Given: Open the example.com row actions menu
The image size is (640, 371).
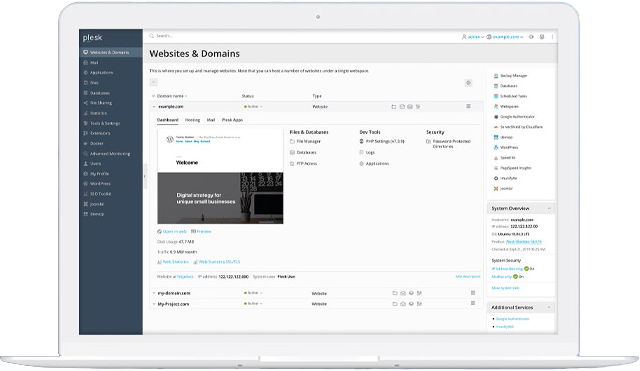Looking at the screenshot, I should [x=468, y=106].
